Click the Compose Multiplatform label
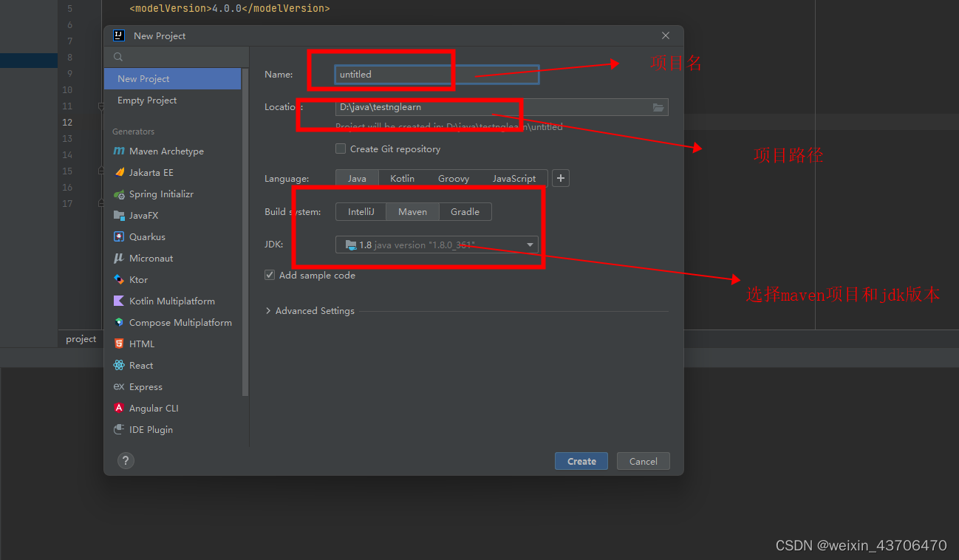959x560 pixels. pos(180,323)
